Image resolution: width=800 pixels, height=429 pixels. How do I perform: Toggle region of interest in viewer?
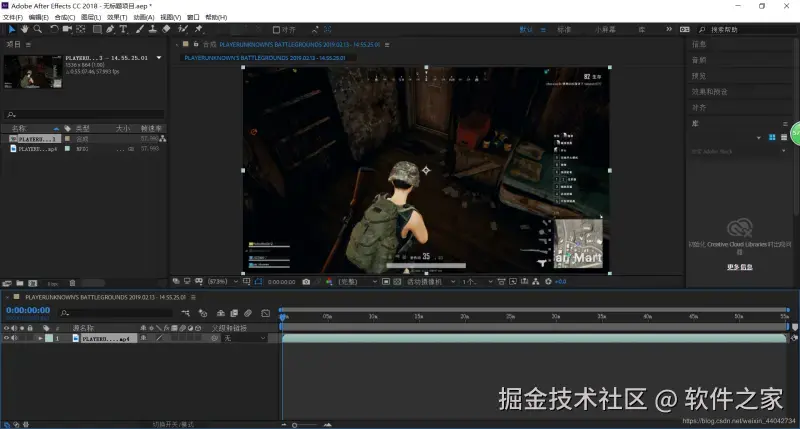tap(386, 282)
